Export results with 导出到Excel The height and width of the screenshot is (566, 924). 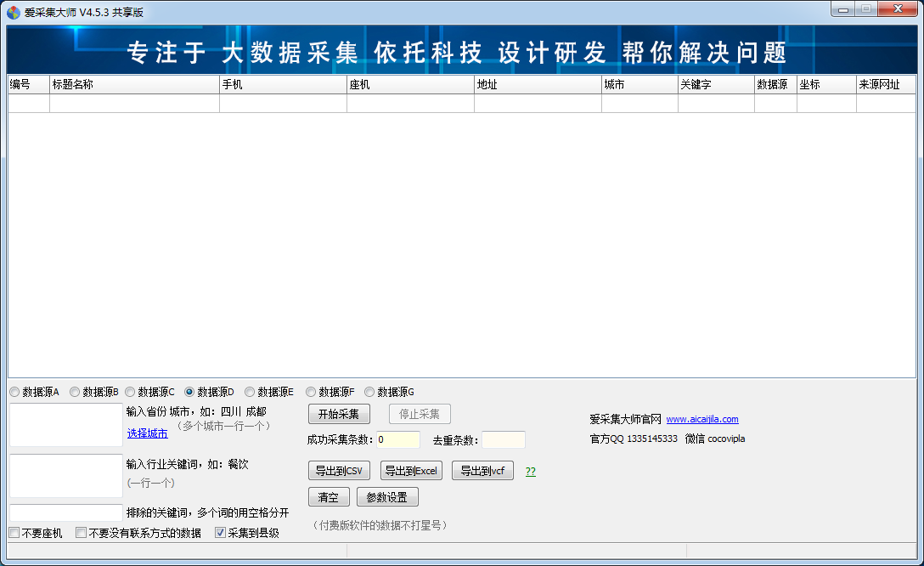coord(410,470)
